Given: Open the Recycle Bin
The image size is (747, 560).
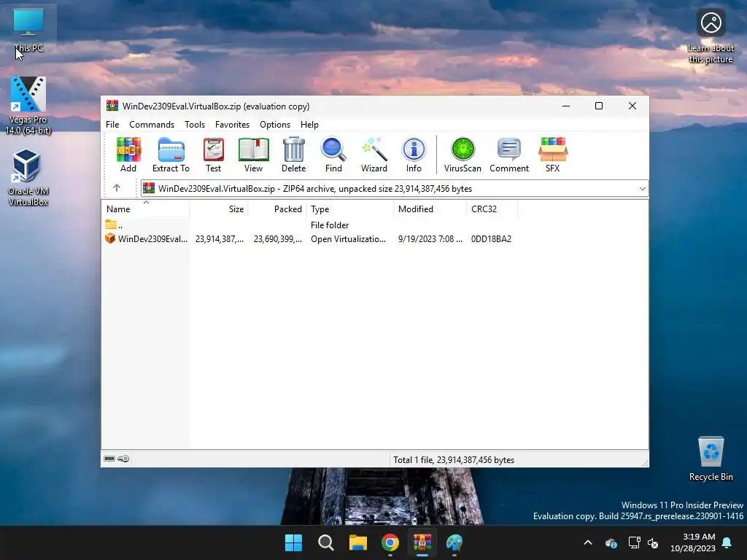Looking at the screenshot, I should point(711,458).
